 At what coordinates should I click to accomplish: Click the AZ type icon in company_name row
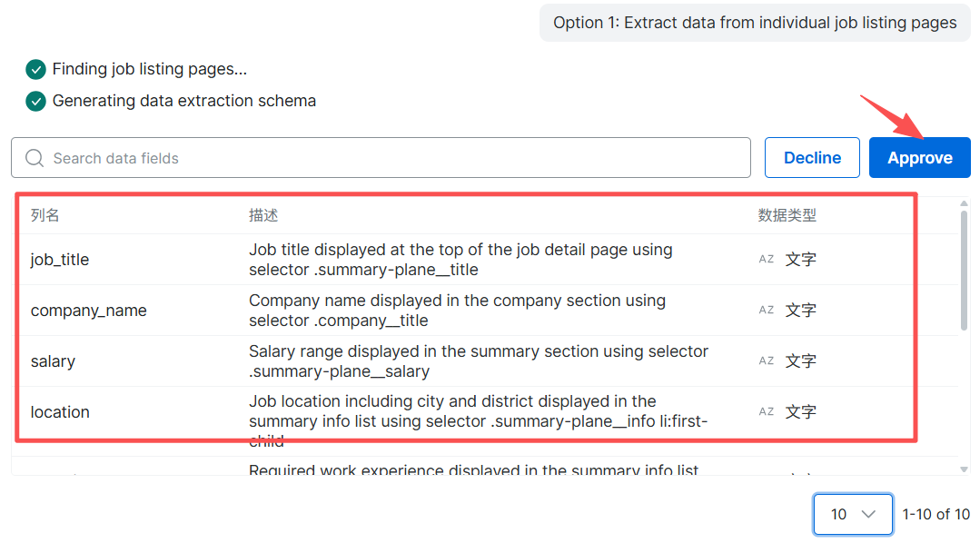767,311
